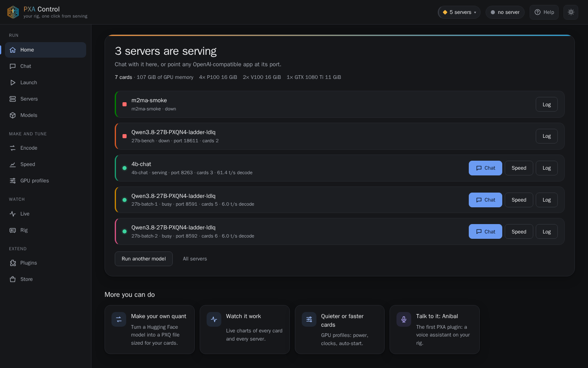Click the m2ma-smoke server name
588x368 pixels.
pos(149,100)
